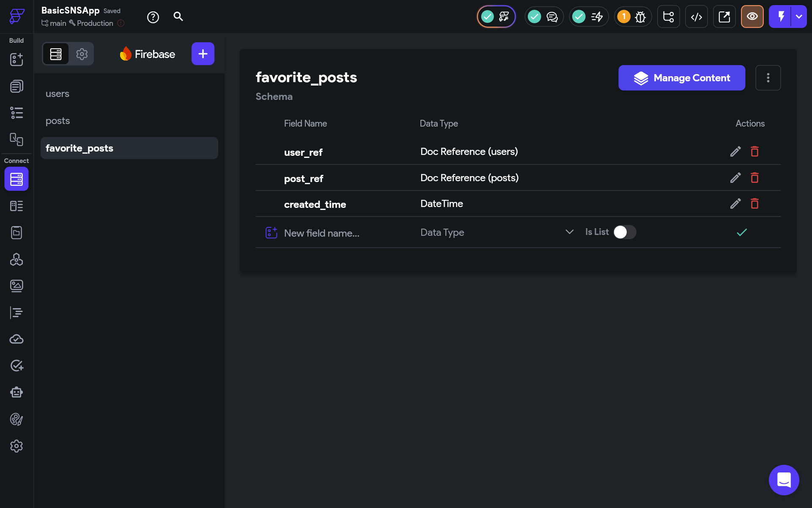This screenshot has height=508, width=812.
Task: Open the three-dot collection options menu
Action: click(768, 78)
